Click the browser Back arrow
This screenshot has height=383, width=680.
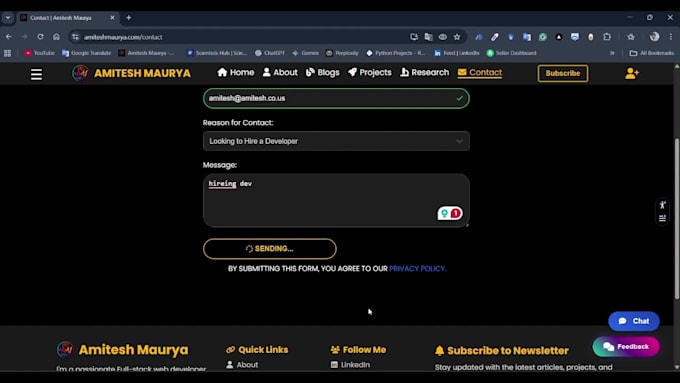click(x=9, y=37)
